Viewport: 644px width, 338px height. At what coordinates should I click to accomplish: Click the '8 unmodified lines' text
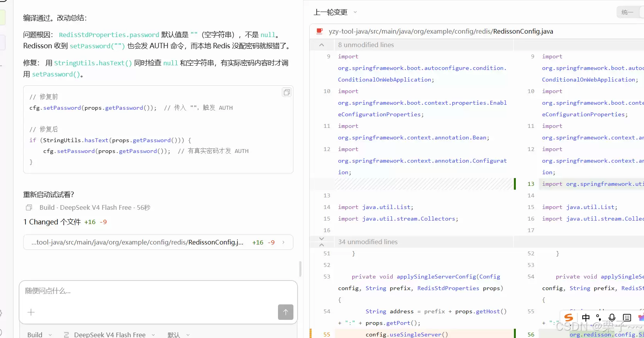[366, 45]
